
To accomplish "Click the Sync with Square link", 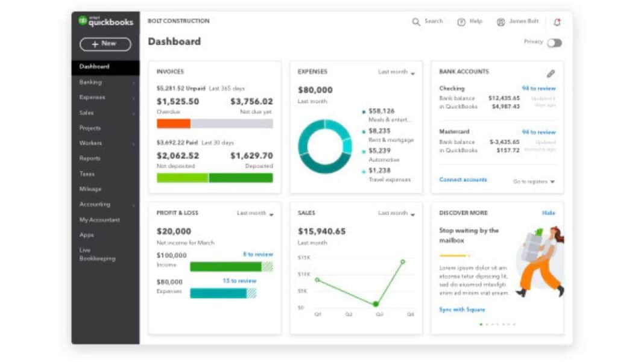I will click(x=462, y=310).
